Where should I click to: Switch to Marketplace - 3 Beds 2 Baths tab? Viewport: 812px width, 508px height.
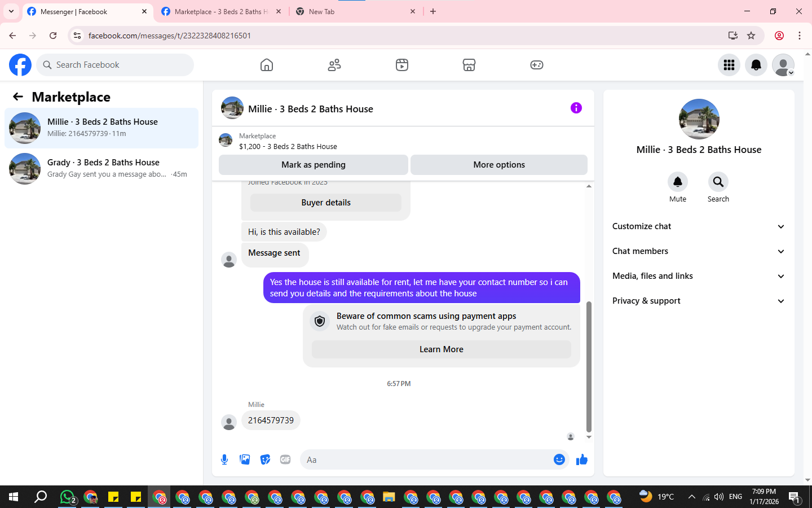[x=221, y=11]
